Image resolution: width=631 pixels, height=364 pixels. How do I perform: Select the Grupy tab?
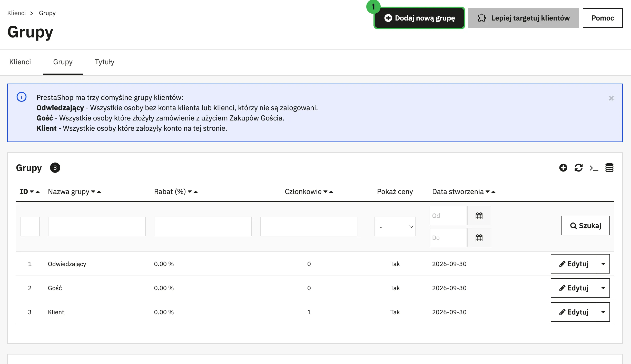click(x=63, y=62)
